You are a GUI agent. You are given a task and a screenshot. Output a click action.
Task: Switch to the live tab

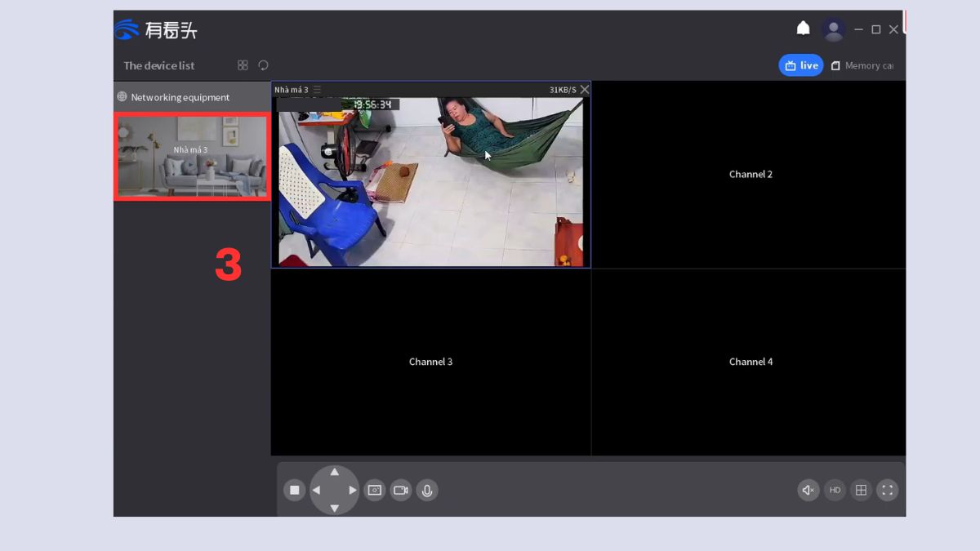801,65
